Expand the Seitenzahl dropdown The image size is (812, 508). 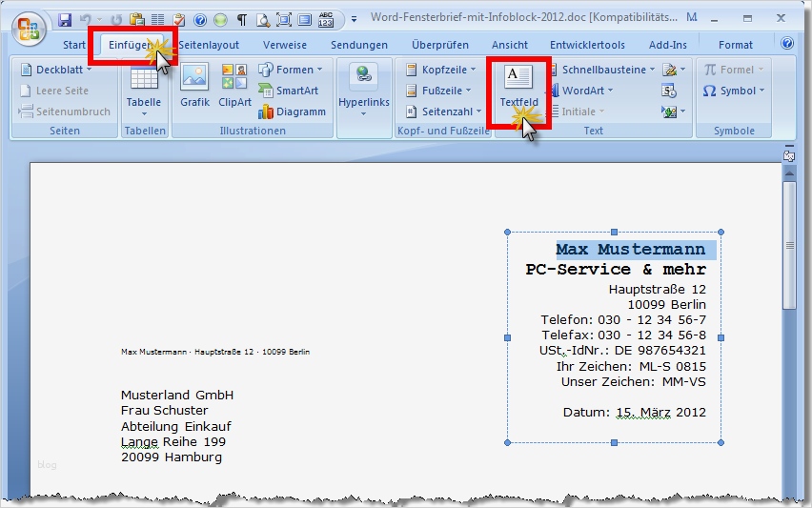pos(444,112)
